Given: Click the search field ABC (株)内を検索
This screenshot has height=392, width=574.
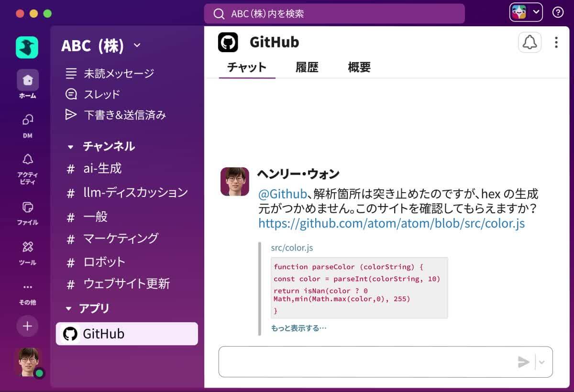Looking at the screenshot, I should (335, 14).
